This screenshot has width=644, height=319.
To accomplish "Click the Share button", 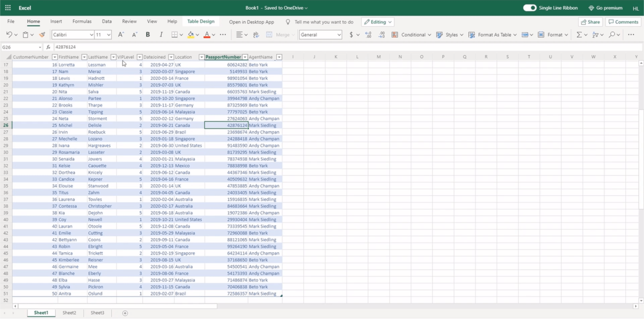I will (x=590, y=22).
